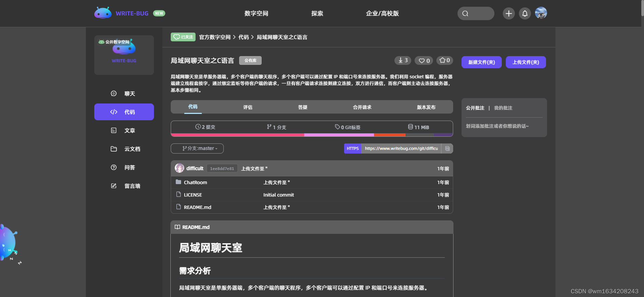Expand the 分支:master branch dropdown
The width and height of the screenshot is (644, 297).
point(197,148)
